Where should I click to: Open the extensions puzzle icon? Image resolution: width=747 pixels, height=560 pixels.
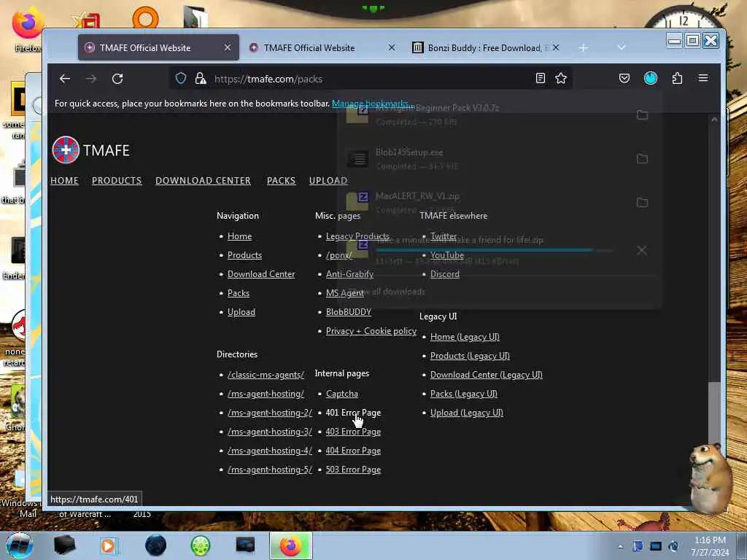click(677, 78)
